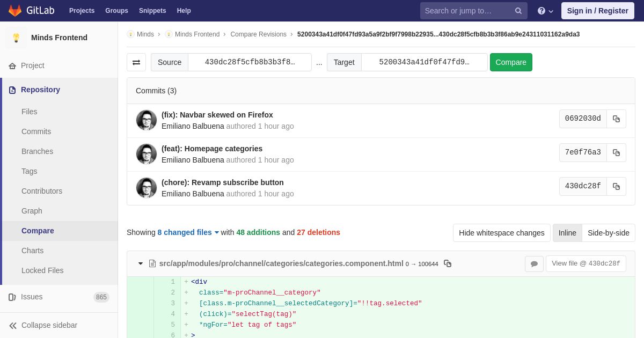Click Collapse sidebar text

tap(49, 325)
